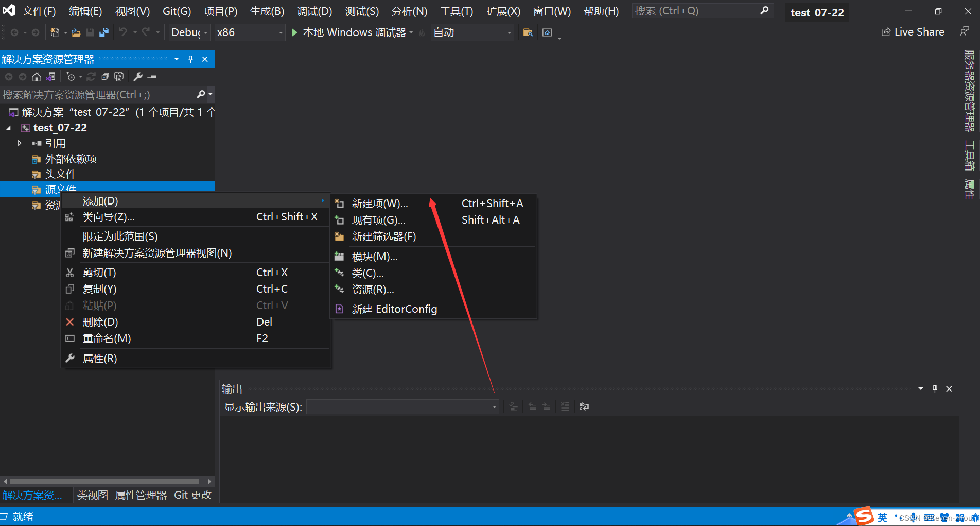980x526 pixels.
Task: Click the Solution Explorer home icon
Action: tap(37, 77)
